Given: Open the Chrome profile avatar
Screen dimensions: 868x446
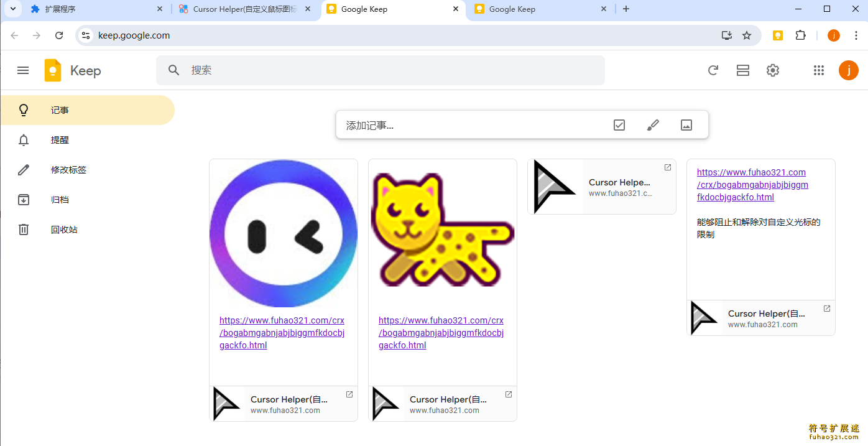Looking at the screenshot, I should [834, 35].
